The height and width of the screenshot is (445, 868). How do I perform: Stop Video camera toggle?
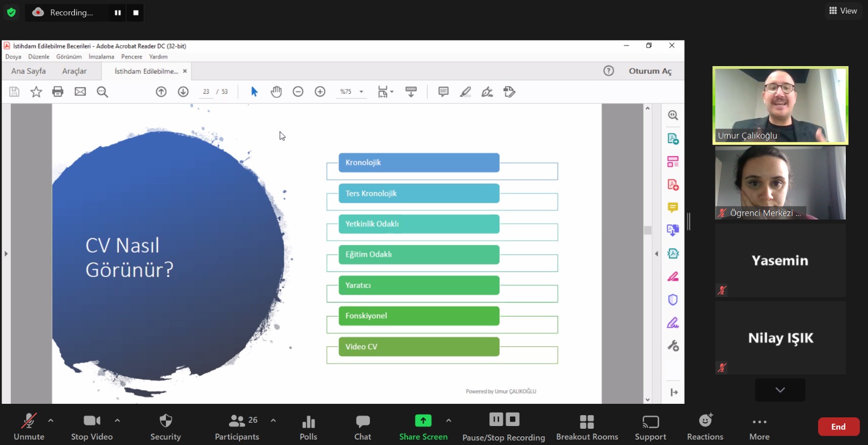92,427
